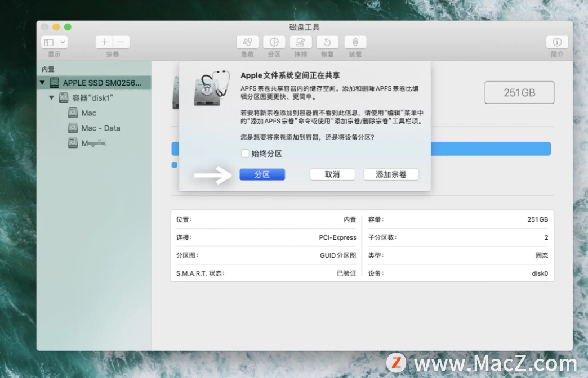Select the Mac - Data volume
This screenshot has height=378, width=588.
click(94, 128)
